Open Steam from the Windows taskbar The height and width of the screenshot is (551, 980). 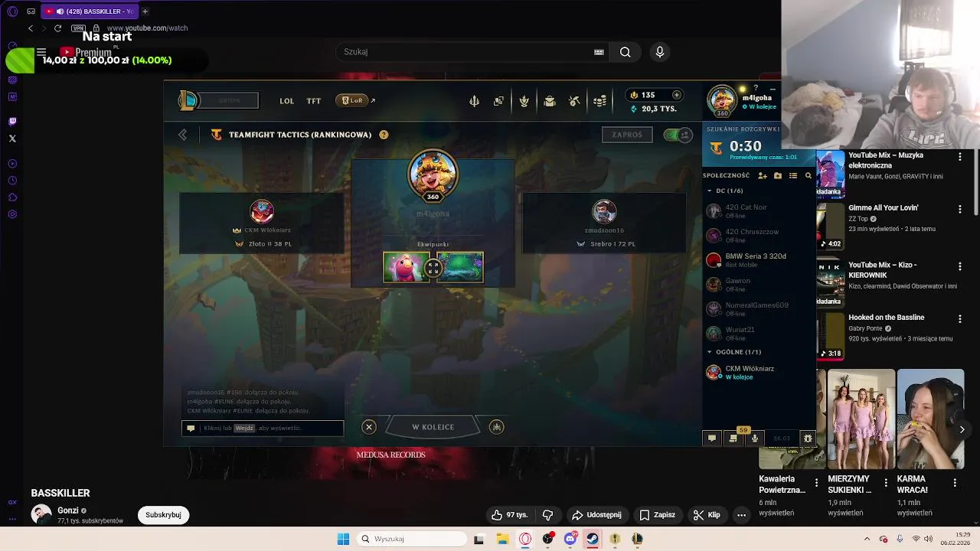[x=593, y=539]
